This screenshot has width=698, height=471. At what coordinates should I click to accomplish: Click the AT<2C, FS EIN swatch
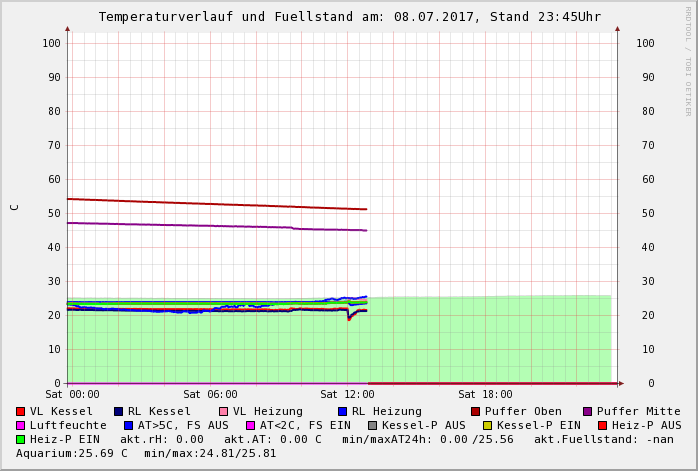[251, 426]
